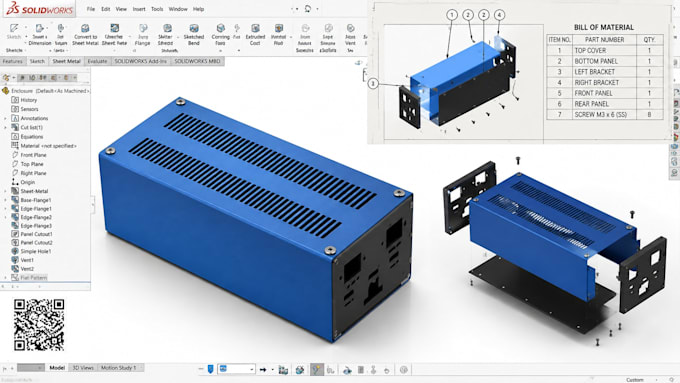
Task: Click the highlighted lightbulb icon in bottom toolbar
Action: click(x=317, y=370)
